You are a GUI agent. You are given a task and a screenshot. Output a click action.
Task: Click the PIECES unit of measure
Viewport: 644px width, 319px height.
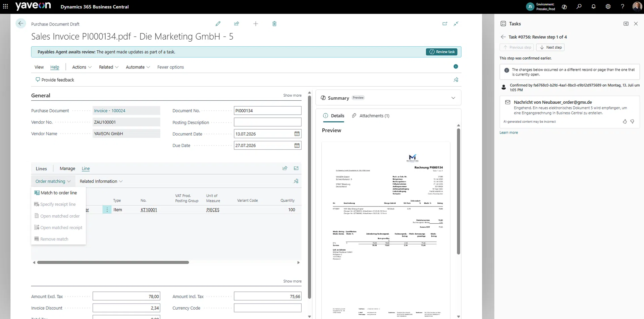tap(213, 210)
